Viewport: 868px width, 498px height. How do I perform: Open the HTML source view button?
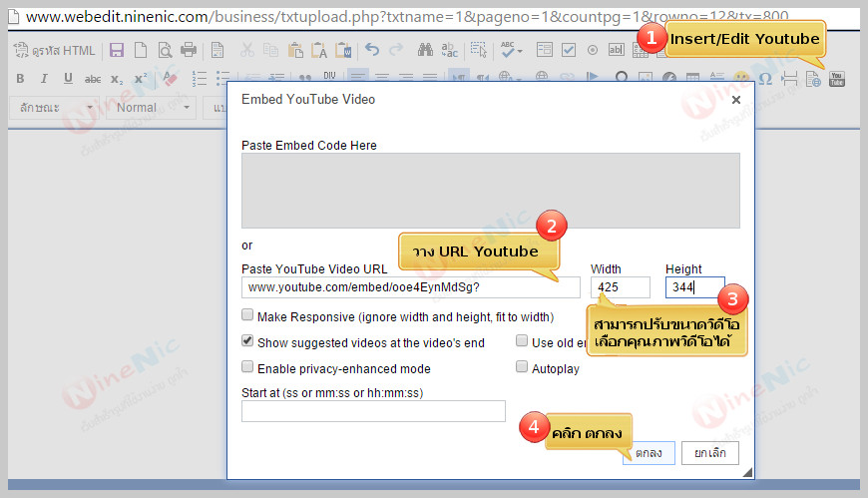pos(54,51)
